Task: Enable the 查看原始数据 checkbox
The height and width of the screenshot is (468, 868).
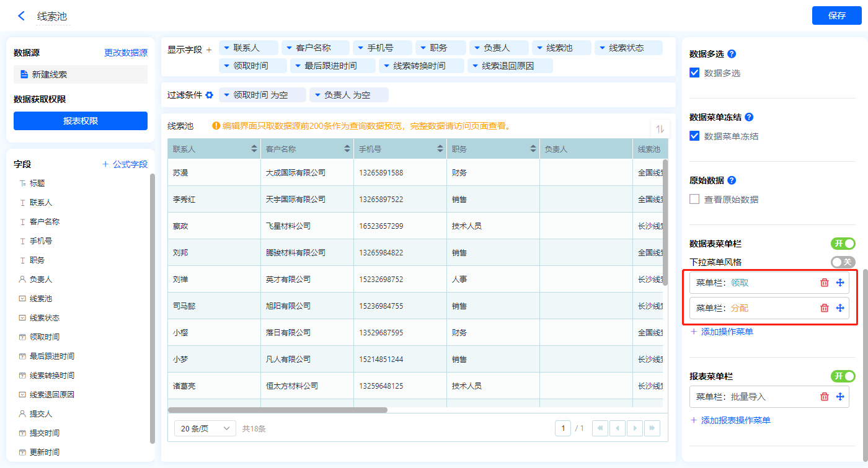Action: 695,200
